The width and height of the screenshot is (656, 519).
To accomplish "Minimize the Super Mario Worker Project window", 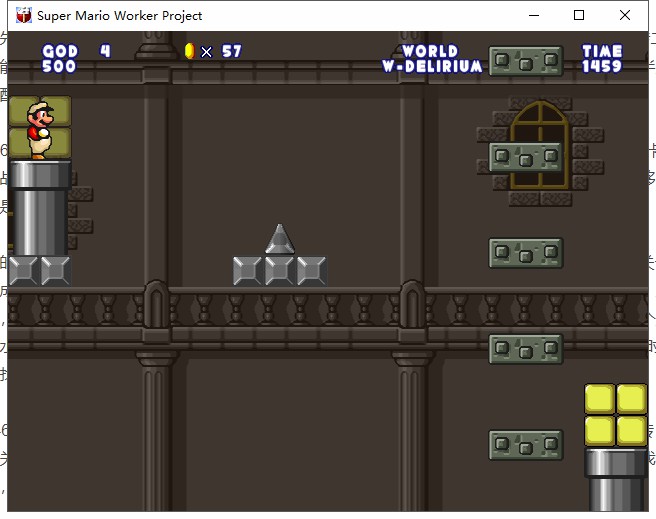I will pos(534,15).
